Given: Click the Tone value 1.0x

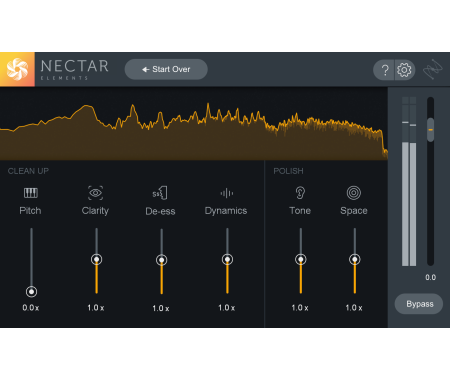Looking at the screenshot, I should [x=300, y=308].
